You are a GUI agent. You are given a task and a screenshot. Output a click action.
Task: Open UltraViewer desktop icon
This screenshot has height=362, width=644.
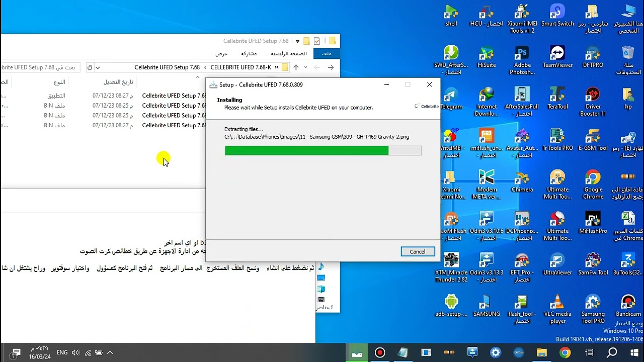click(557, 265)
